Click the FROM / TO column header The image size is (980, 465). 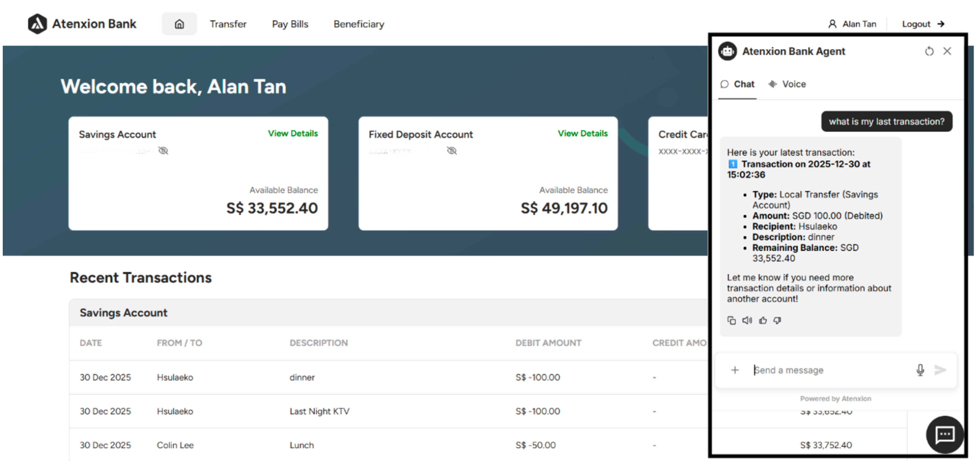point(179,343)
